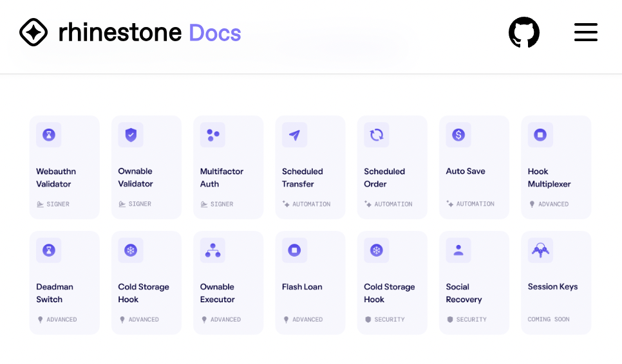Click SIGNER tag under Multifactor Auth
Image resolution: width=622 pixels, height=364 pixels.
click(217, 205)
